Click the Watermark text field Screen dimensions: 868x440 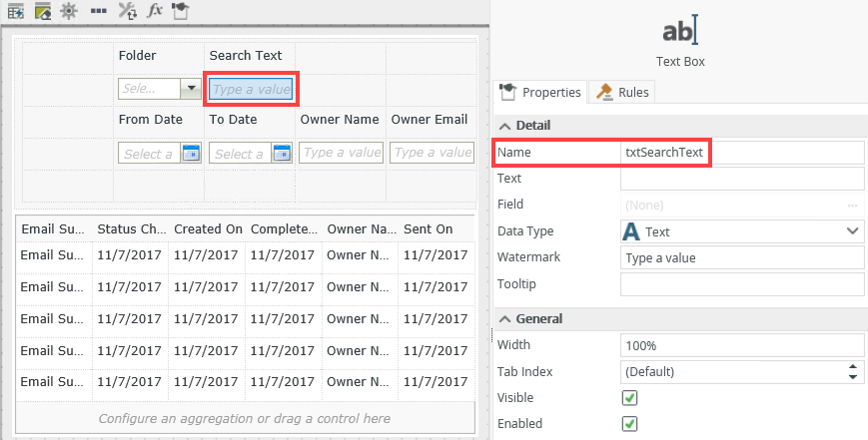741,257
